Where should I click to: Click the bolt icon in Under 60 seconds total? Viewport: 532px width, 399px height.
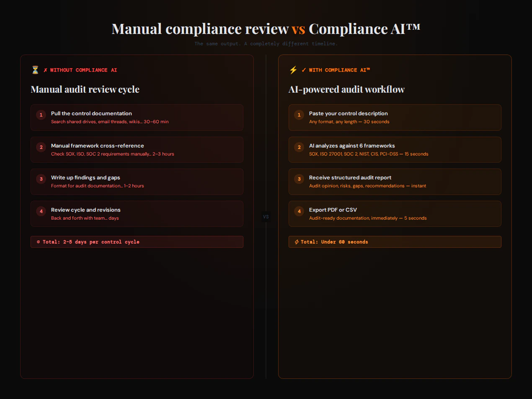click(297, 242)
